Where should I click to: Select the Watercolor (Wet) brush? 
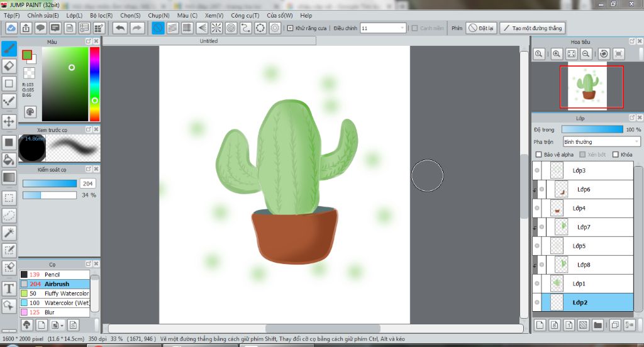pyautogui.click(x=55, y=302)
